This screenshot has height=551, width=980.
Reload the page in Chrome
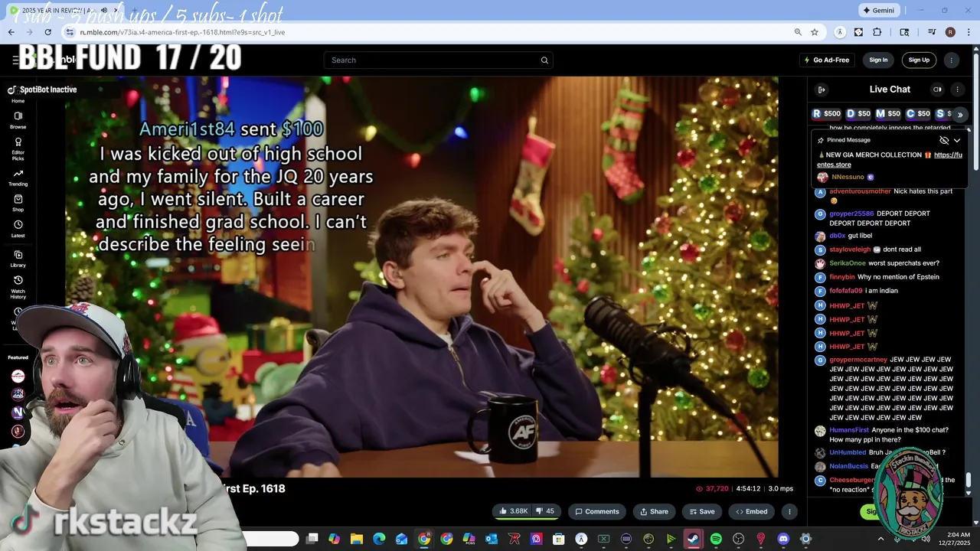[47, 32]
